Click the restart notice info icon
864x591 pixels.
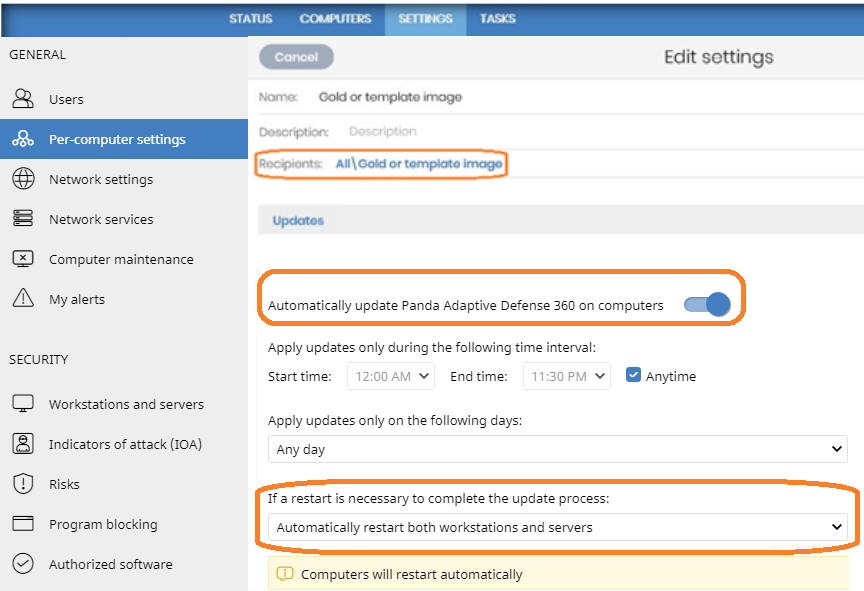click(x=284, y=574)
